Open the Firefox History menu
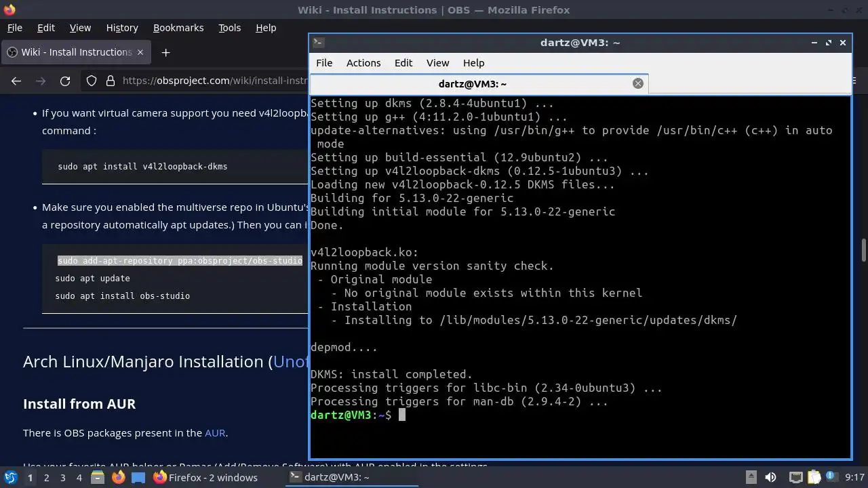868x488 pixels. coord(122,28)
